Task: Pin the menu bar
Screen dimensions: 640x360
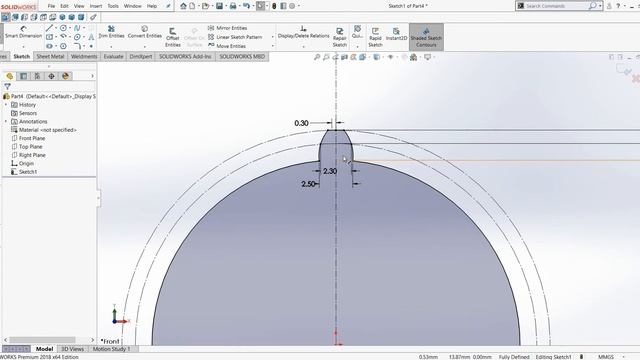Action: pyautogui.click(x=168, y=6)
